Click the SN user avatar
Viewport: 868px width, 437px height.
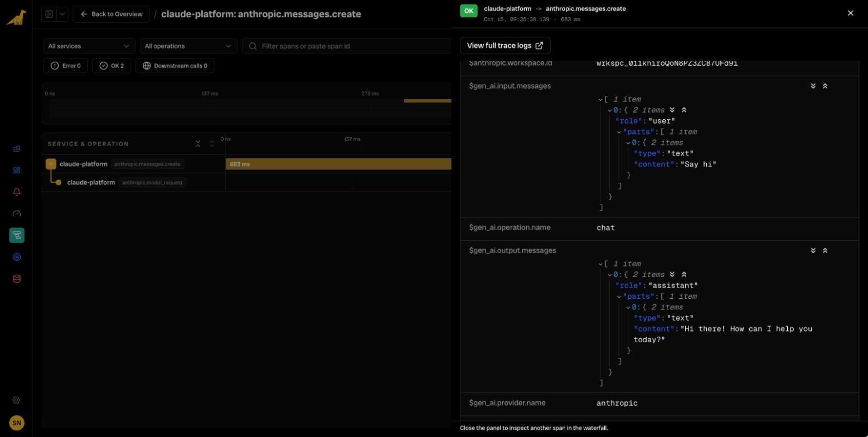tap(17, 423)
